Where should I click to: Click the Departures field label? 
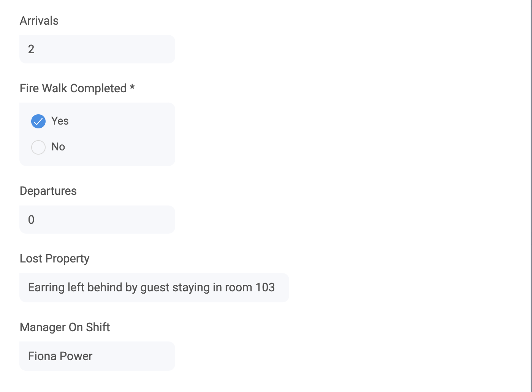(48, 191)
